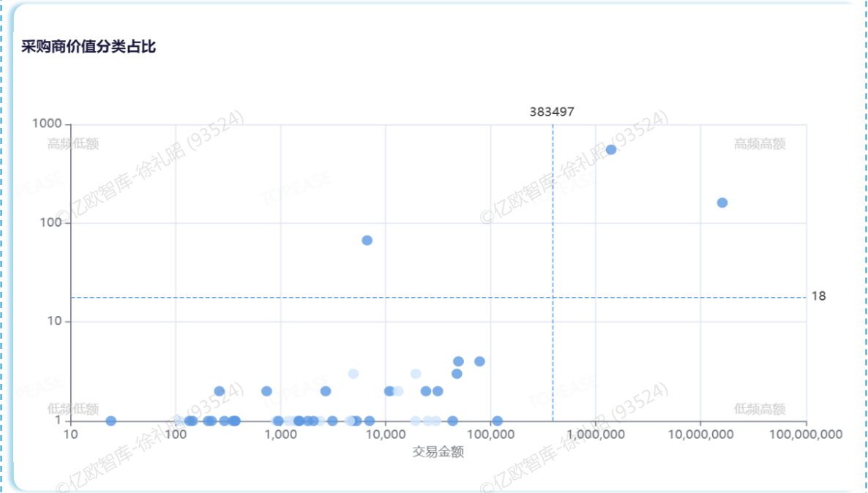The height and width of the screenshot is (493, 868).
Task: Click the 高频高额 quadrant label
Action: pos(760,144)
